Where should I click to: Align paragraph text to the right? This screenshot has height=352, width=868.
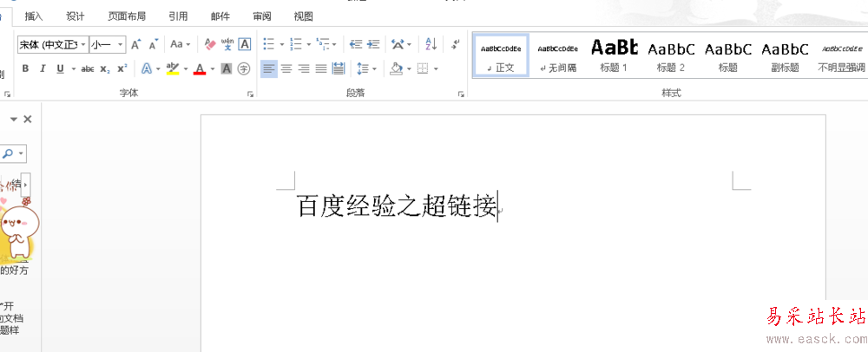pos(303,68)
